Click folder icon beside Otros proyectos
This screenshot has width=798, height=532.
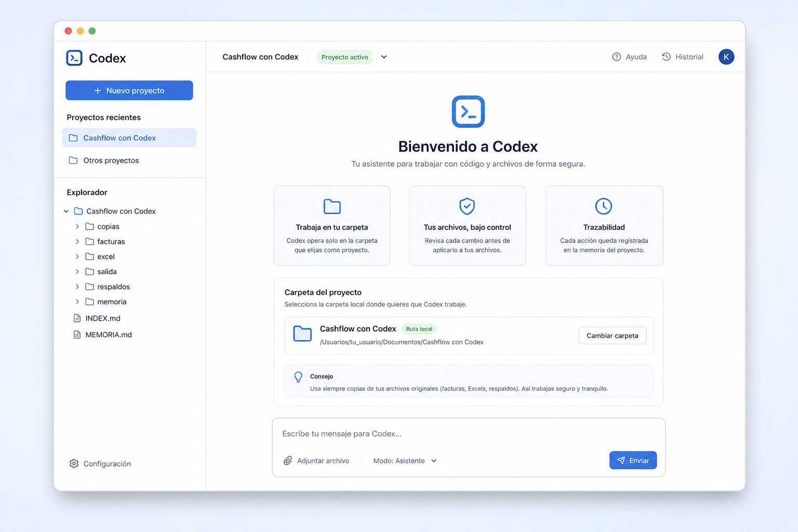[x=73, y=160]
